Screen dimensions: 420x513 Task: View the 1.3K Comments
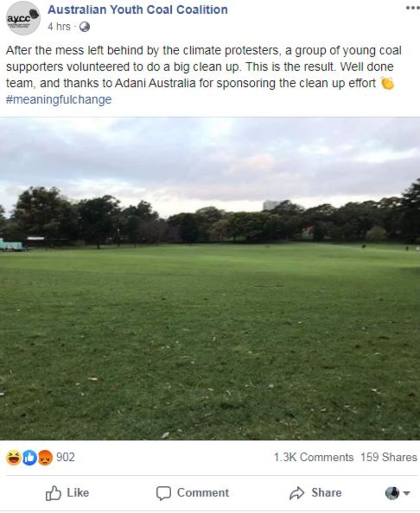coord(314,457)
